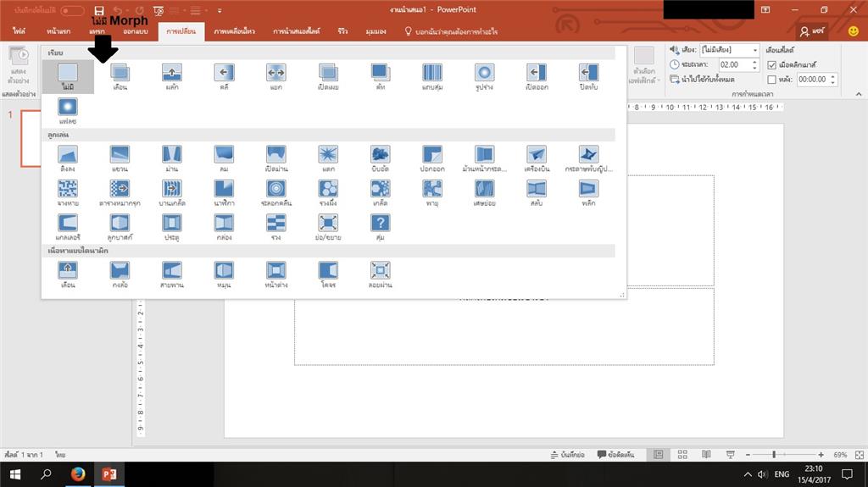The height and width of the screenshot is (487, 868).
Task: Select the Flash transition icon
Action: [x=68, y=111]
